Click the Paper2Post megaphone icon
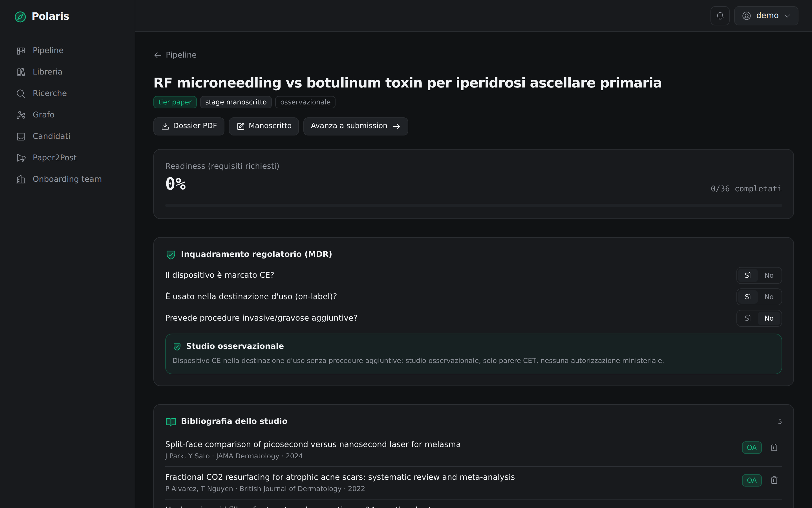Screen dimensions: 812x508 21,158
